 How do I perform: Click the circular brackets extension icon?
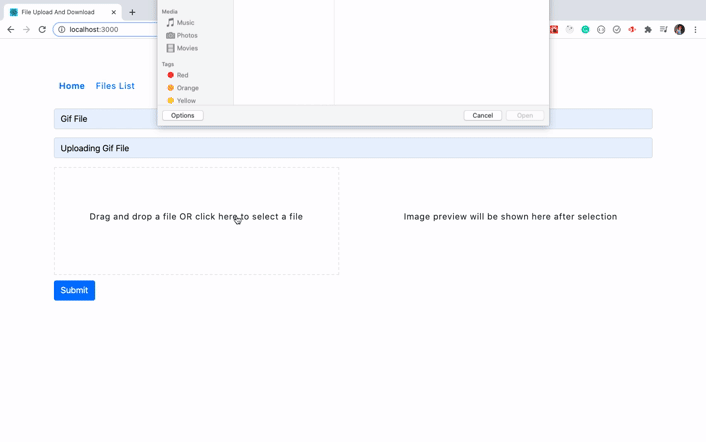coord(601,30)
